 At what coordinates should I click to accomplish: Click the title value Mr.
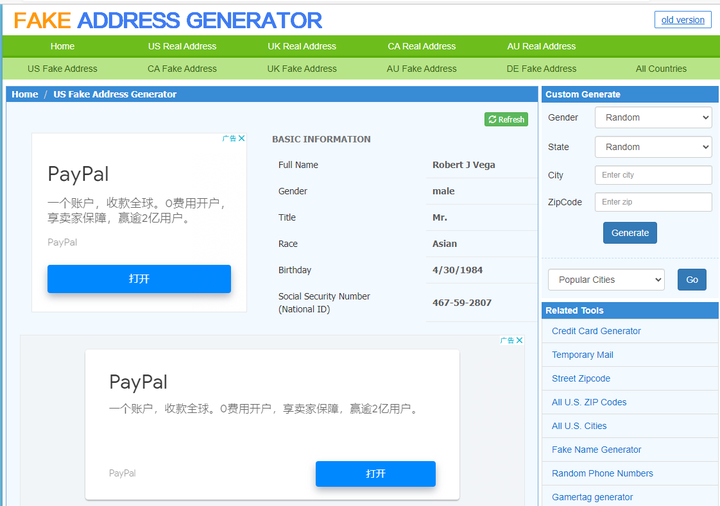tap(439, 218)
